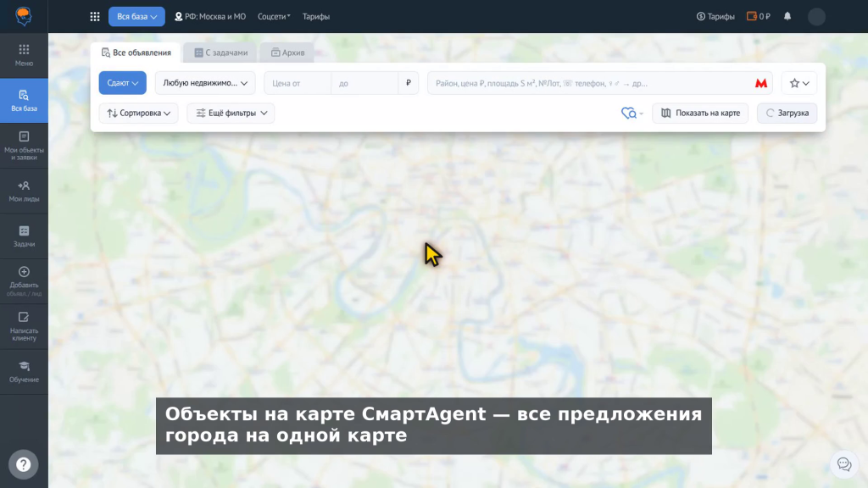Open the chat support bubble icon
The image size is (868, 488).
(x=844, y=463)
